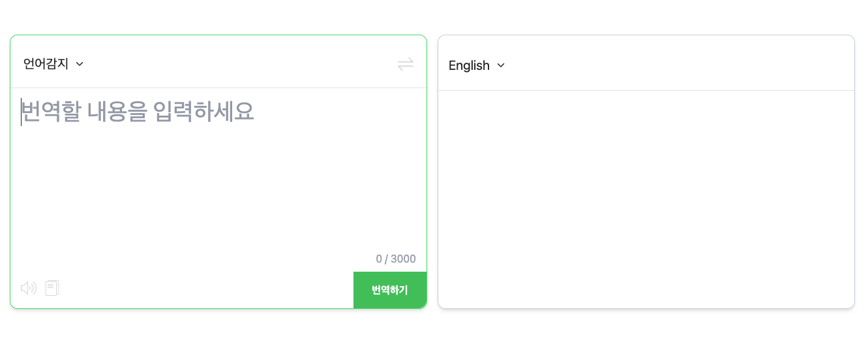Click the green 번역하기 translate button
Viewport: 868px width, 337px height.
pos(390,290)
